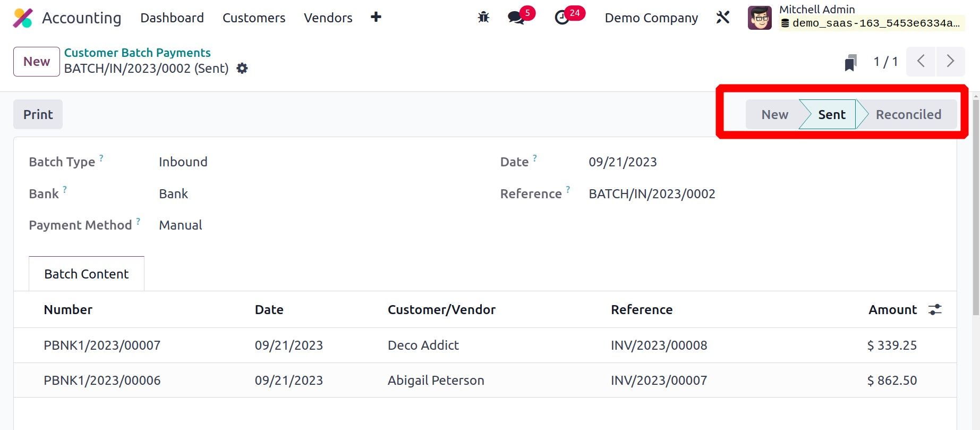Image resolution: width=980 pixels, height=430 pixels.
Task: Open the Customer Batch Payments breadcrumb link
Action: (138, 53)
